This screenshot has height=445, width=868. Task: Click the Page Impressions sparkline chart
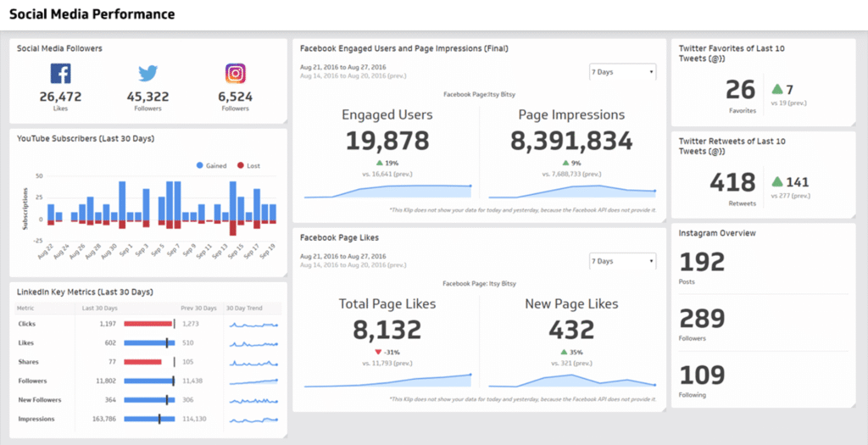pos(573,191)
